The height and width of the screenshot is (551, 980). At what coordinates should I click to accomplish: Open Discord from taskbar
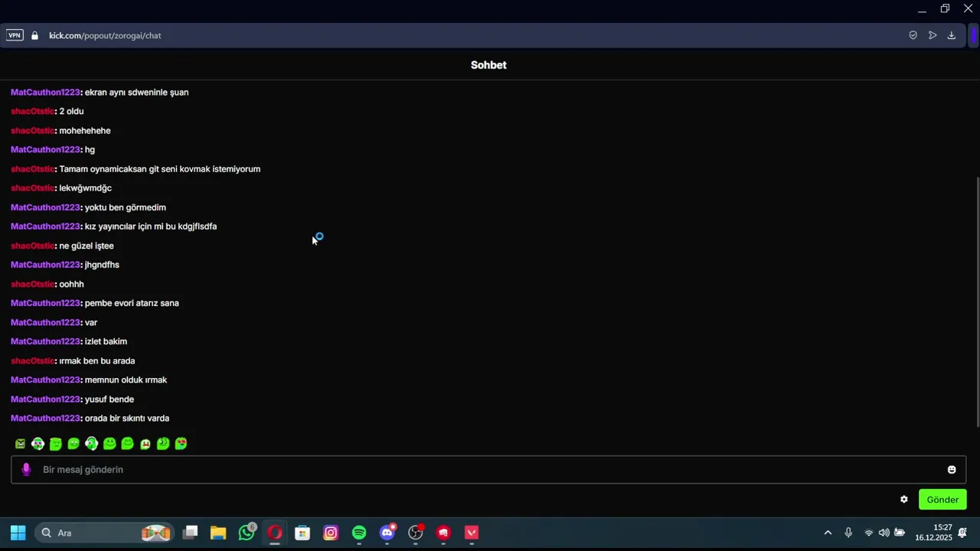coord(387,533)
